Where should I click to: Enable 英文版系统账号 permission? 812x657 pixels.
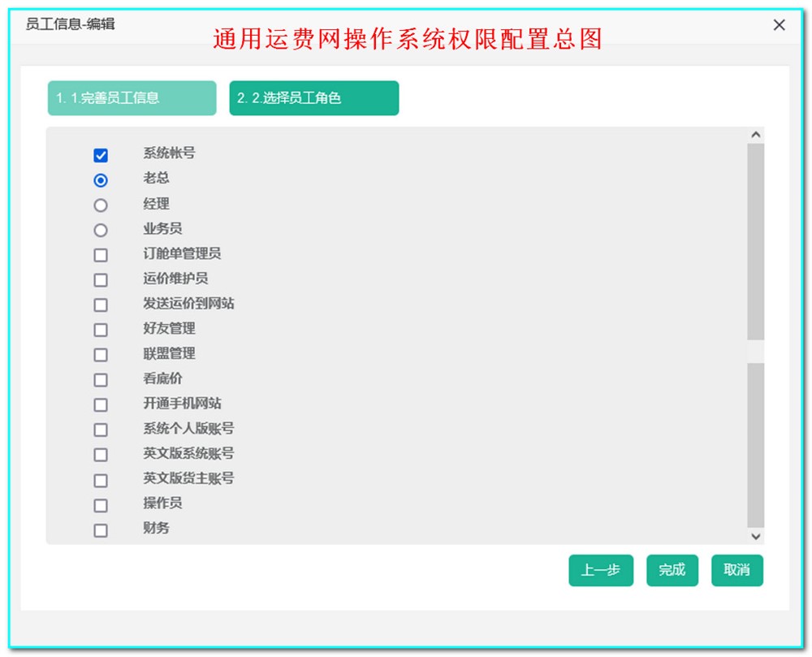(x=101, y=454)
